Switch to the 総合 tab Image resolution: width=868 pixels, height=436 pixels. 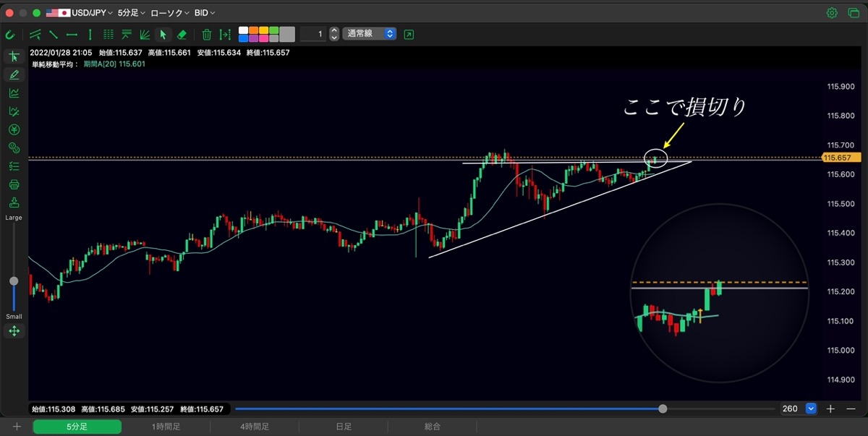(433, 427)
